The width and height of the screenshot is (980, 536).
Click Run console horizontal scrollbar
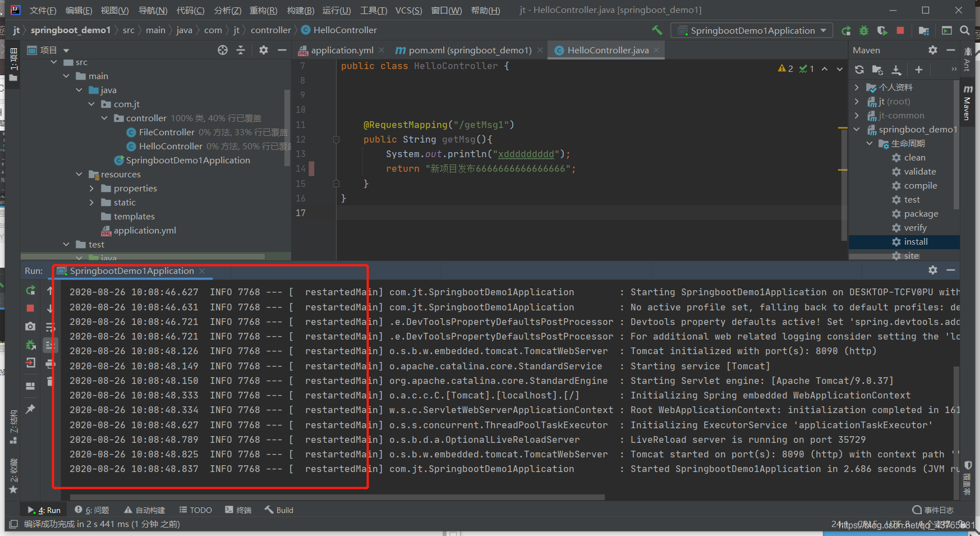[x=337, y=497]
